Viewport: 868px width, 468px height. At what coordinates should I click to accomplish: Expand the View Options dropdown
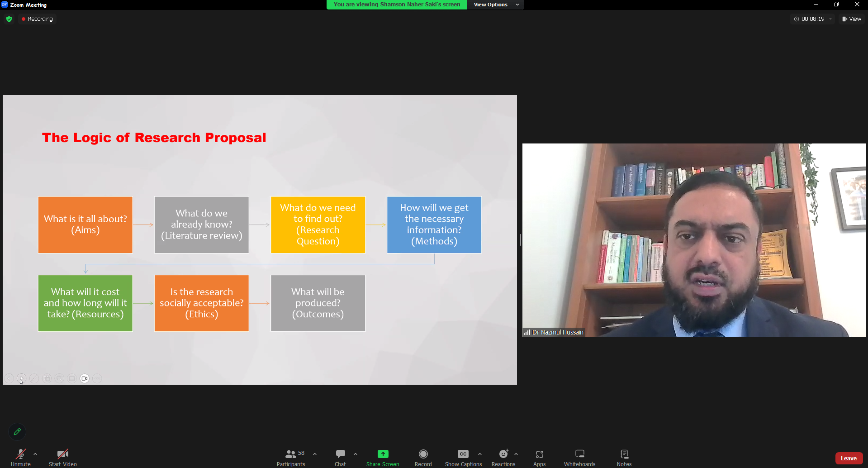click(495, 5)
